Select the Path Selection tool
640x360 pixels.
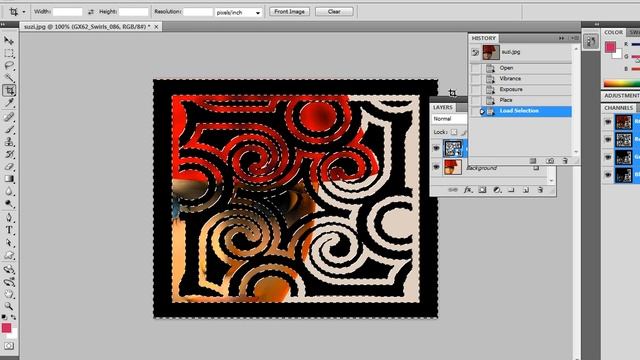click(x=9, y=242)
